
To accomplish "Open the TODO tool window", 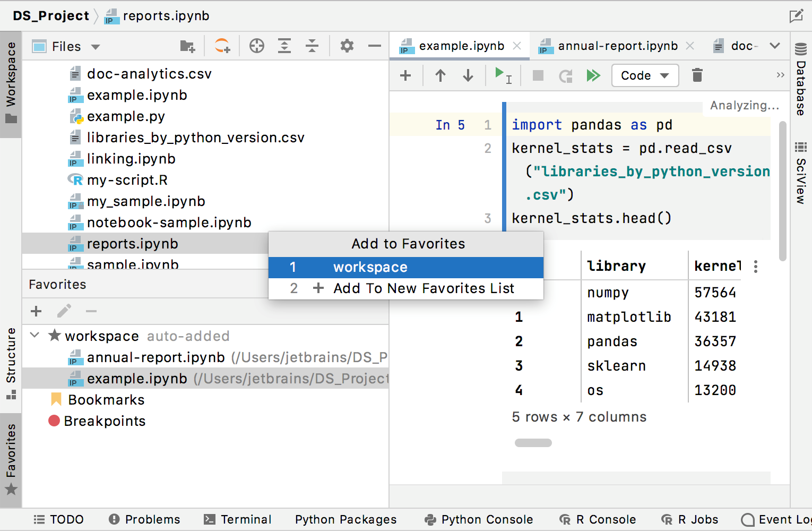I will pyautogui.click(x=58, y=519).
